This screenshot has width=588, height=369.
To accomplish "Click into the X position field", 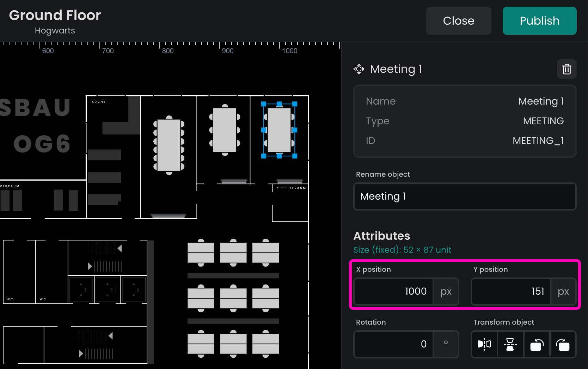I will point(393,291).
